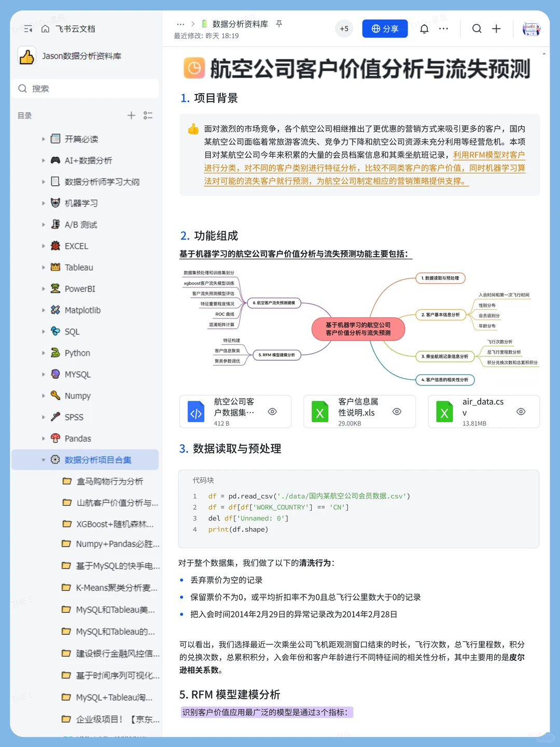Open Numpy+Pandas必胜... entry
Screen dimensions: 560x747
pos(118,544)
